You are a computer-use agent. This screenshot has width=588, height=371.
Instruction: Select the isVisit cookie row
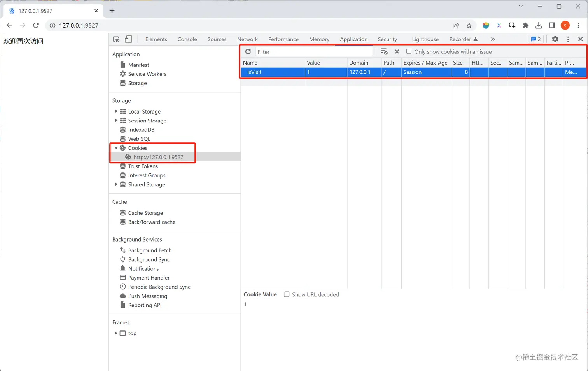414,72
